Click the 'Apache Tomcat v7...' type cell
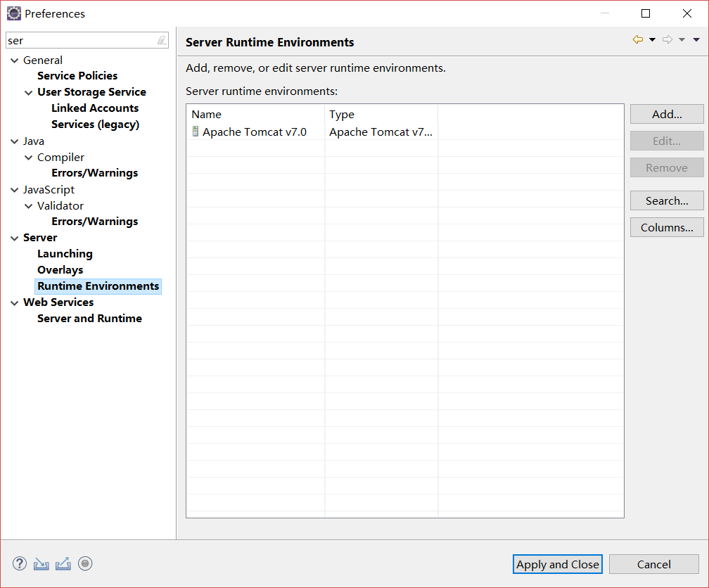 (381, 132)
